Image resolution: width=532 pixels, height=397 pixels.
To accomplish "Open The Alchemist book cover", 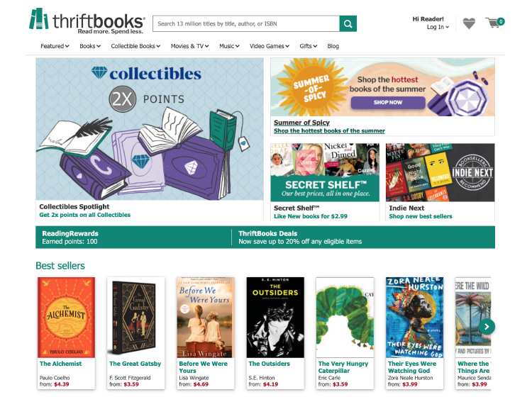I will (x=66, y=318).
